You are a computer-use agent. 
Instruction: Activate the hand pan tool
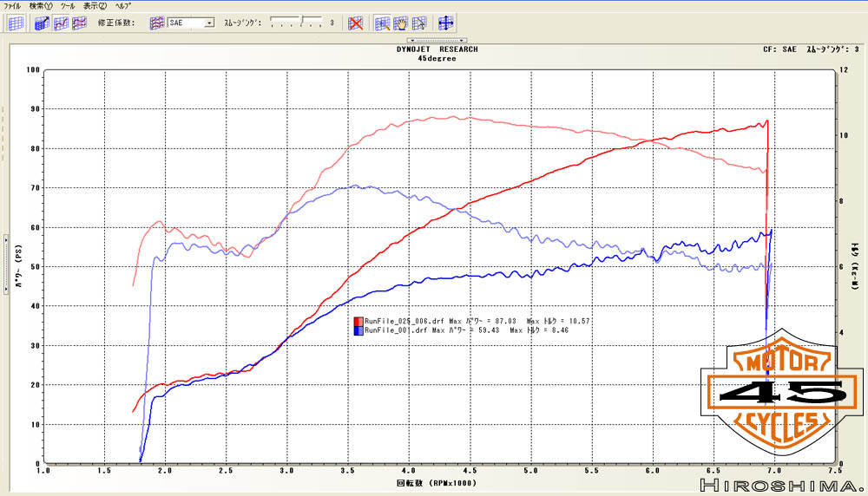[x=401, y=23]
